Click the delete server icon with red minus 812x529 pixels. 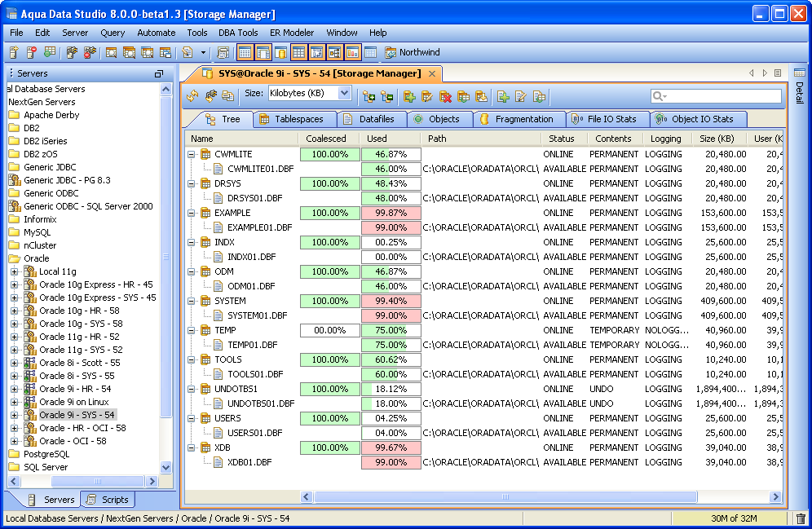click(x=32, y=52)
